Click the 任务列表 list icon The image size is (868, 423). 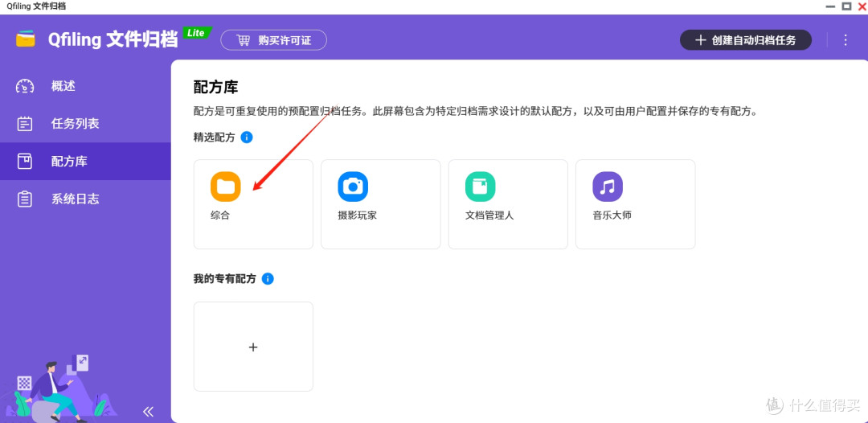click(25, 124)
